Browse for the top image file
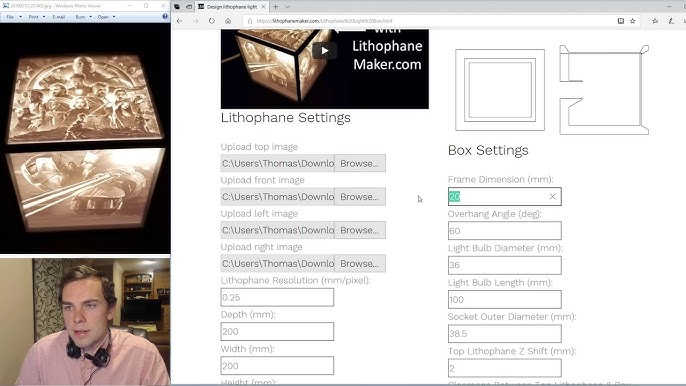Screen dimensions: 686x386 tap(360, 163)
